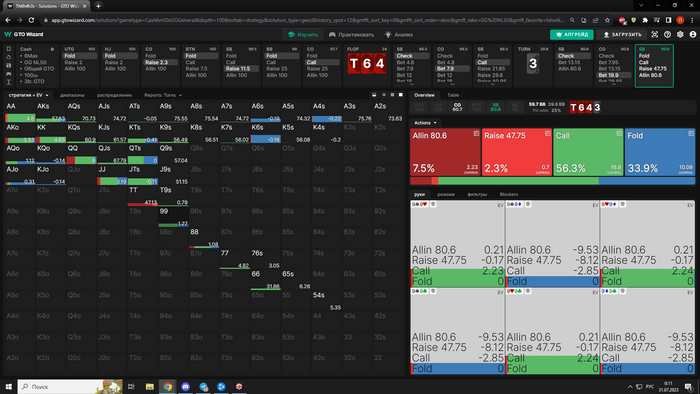Reload the browser page
This screenshot has width=700, height=394.
coord(31,20)
